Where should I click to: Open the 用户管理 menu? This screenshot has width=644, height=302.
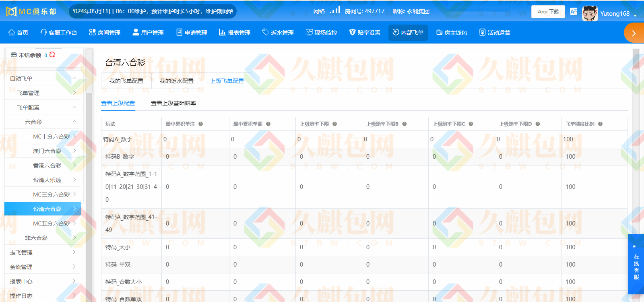[x=148, y=33]
